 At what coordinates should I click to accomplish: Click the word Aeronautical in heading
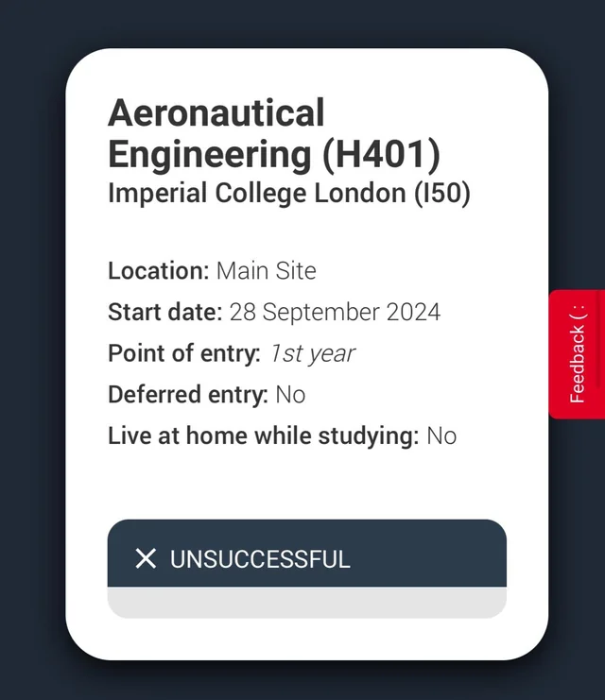click(x=216, y=112)
